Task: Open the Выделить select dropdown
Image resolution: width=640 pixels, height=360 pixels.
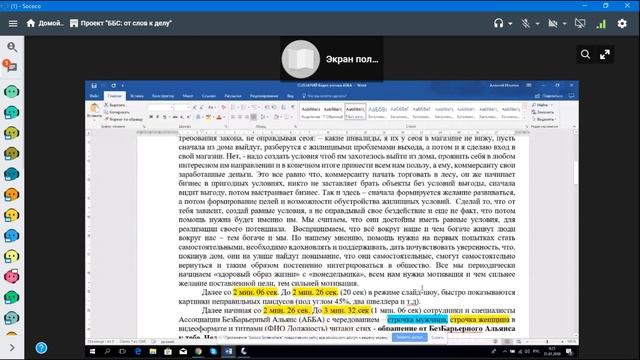Action: tap(543, 119)
